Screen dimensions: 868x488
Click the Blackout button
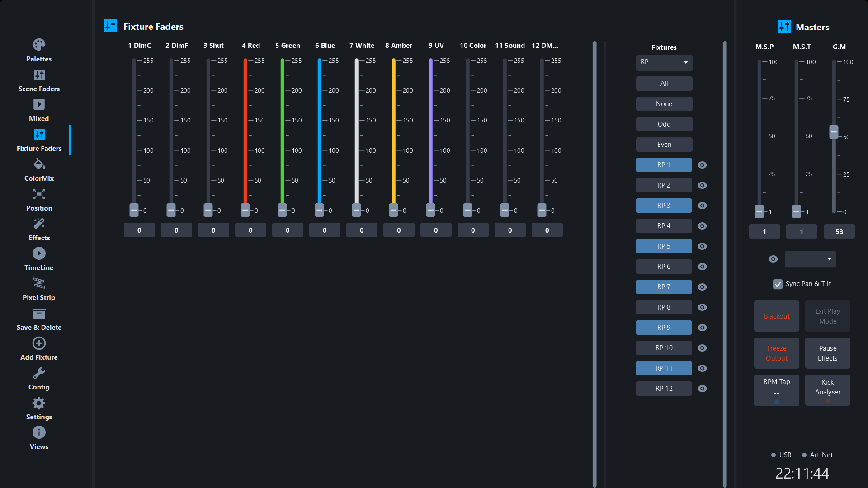776,316
